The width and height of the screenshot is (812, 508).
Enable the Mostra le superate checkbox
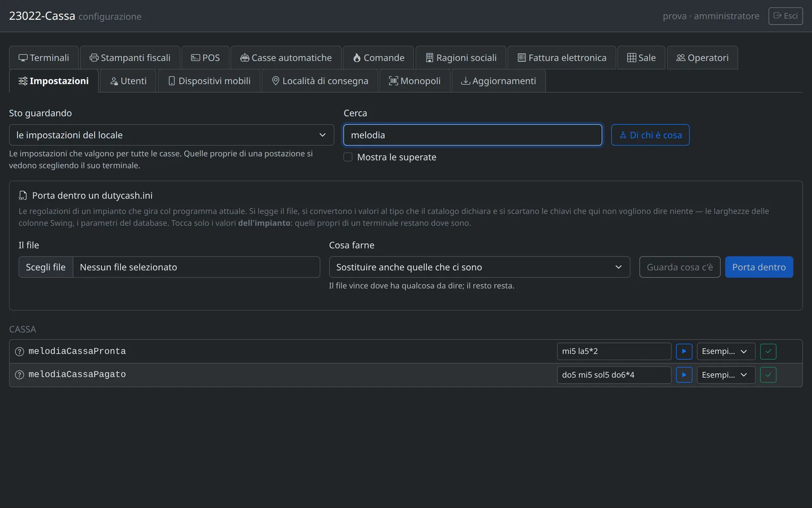(348, 157)
